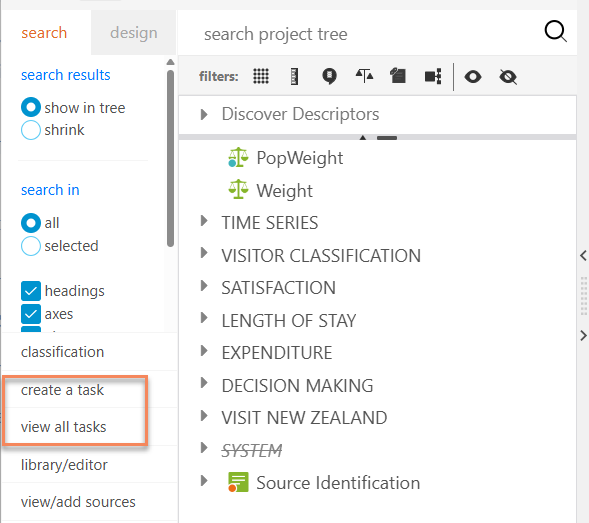Expand the VISIT NEW ZEALAND folder
The image size is (589, 523).
pos(204,416)
